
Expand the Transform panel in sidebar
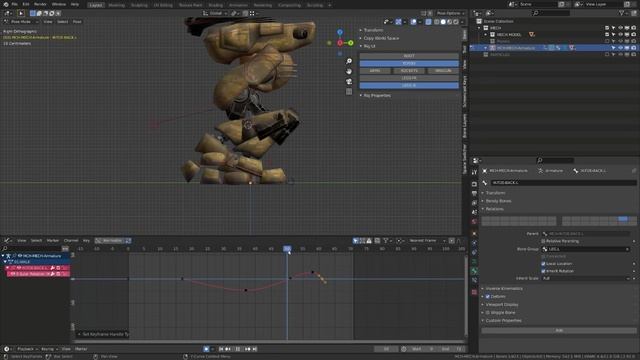click(x=372, y=30)
